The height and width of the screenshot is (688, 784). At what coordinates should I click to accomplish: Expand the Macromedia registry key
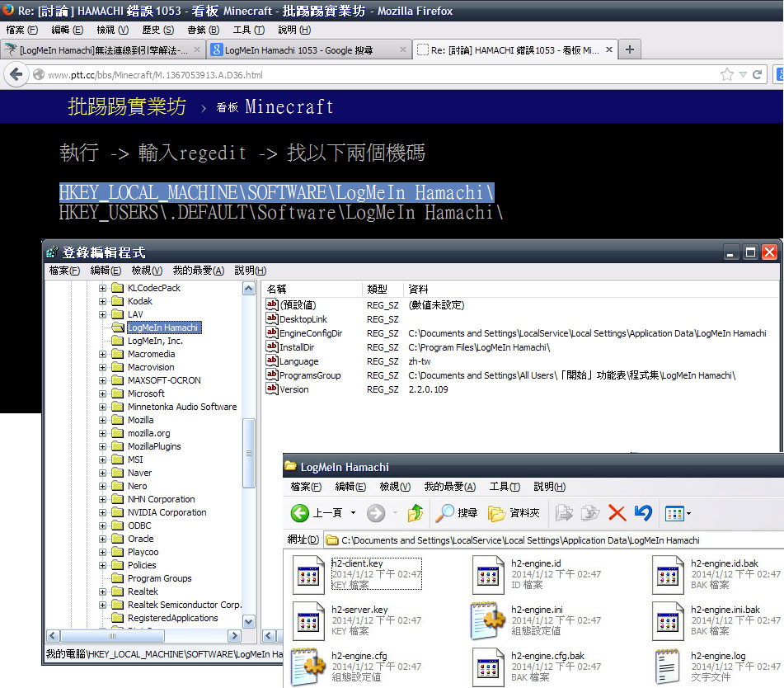(x=102, y=354)
